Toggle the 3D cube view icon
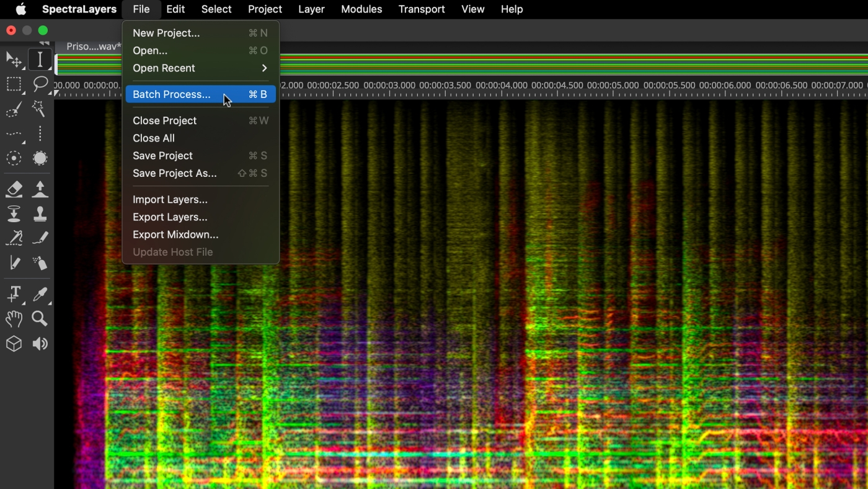 14,344
